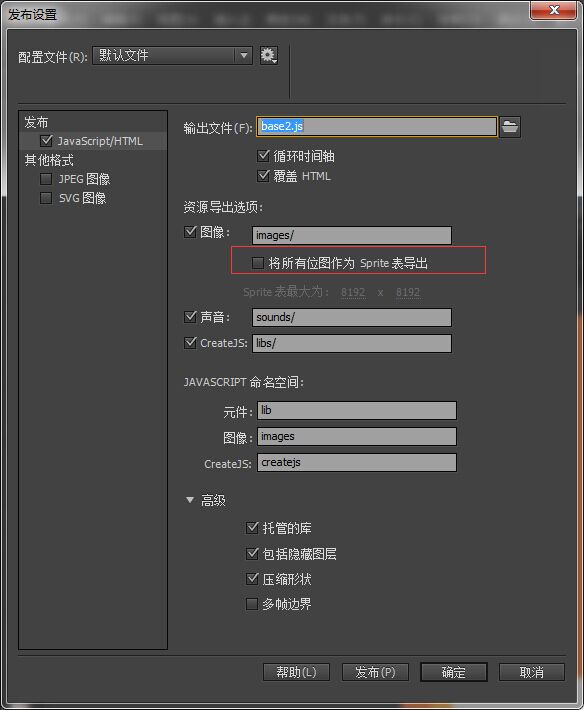Click the output file base2.js field
The image size is (584, 710).
pos(377,126)
